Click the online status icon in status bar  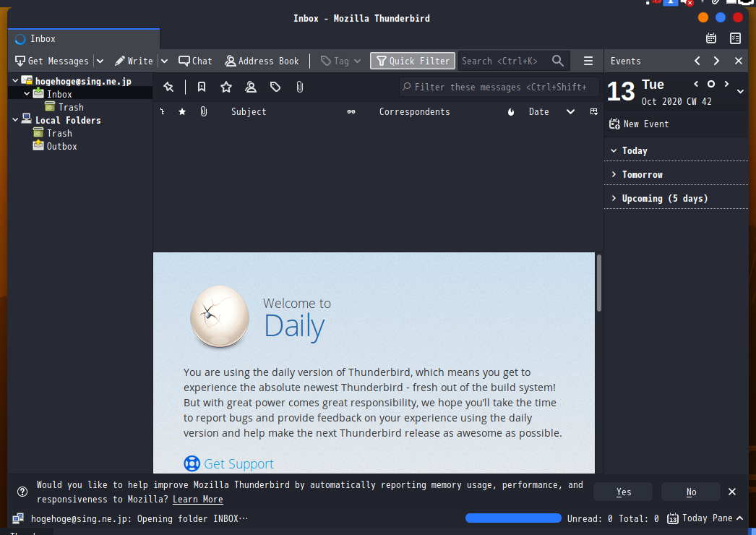point(18,518)
